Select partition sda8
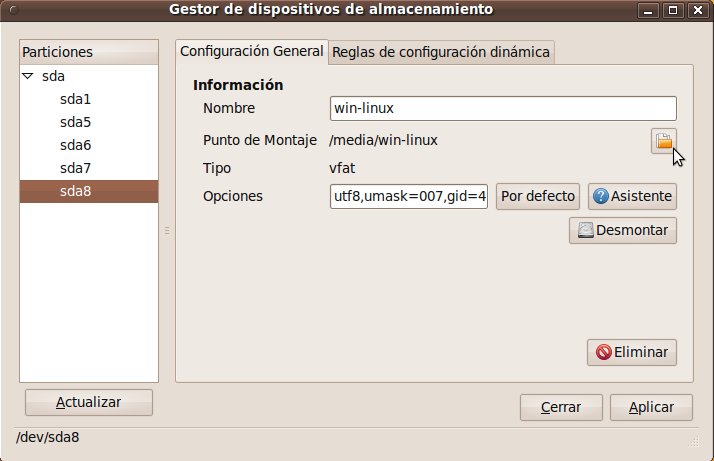Image resolution: width=714 pixels, height=461 pixels. point(89,191)
